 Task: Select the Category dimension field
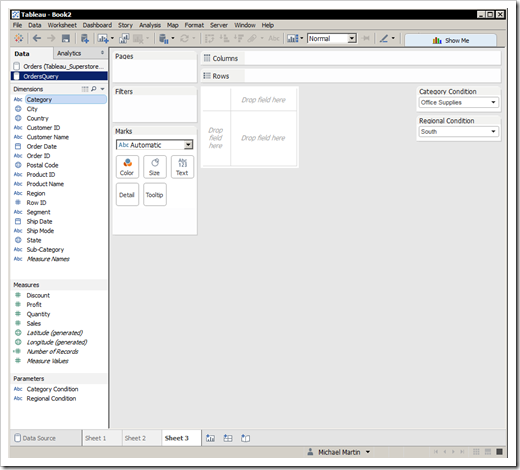[x=66, y=99]
